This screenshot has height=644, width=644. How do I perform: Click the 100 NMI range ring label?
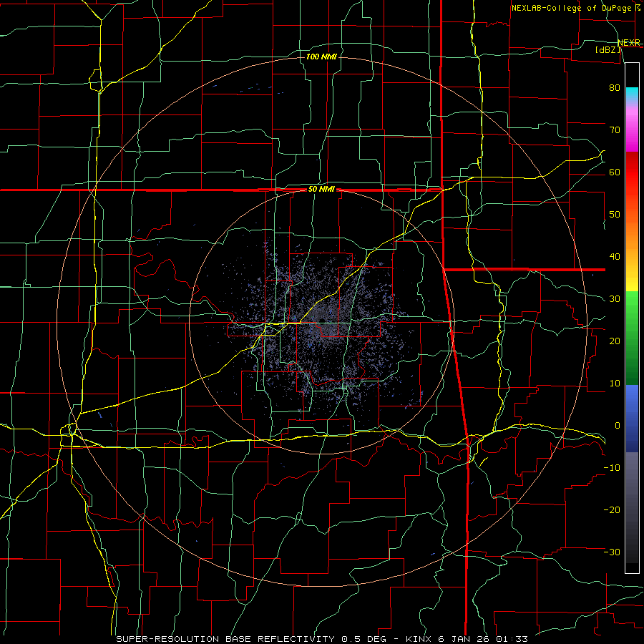[321, 57]
